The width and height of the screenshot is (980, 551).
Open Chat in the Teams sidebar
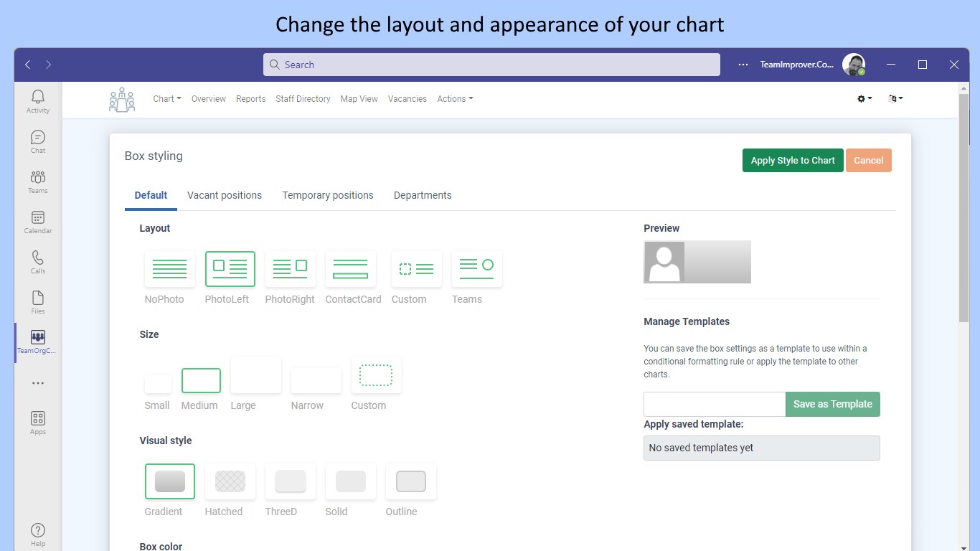[38, 141]
